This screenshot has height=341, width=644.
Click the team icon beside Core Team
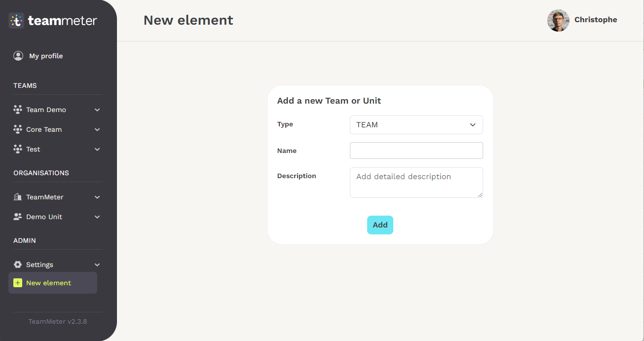(x=18, y=129)
